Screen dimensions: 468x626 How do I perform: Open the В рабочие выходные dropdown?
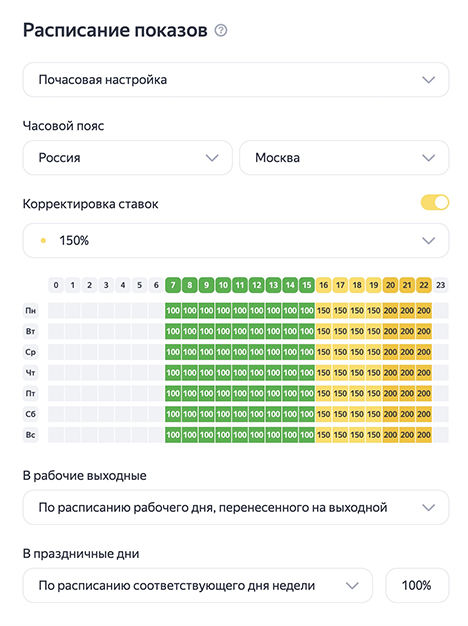236,507
